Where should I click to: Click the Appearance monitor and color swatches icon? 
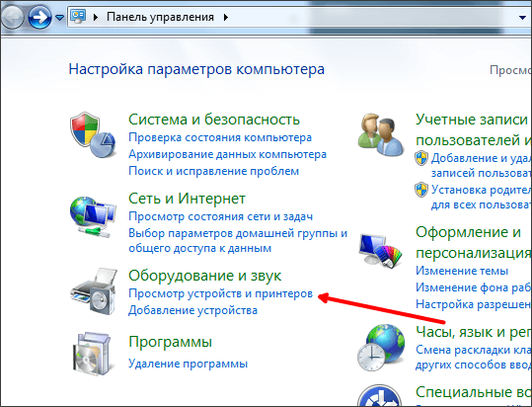(x=380, y=251)
